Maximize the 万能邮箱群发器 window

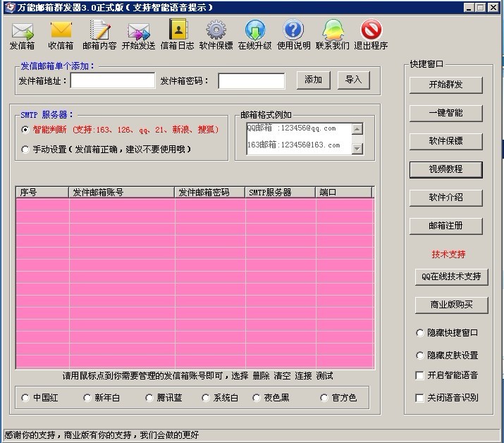pyautogui.click(x=480, y=7)
